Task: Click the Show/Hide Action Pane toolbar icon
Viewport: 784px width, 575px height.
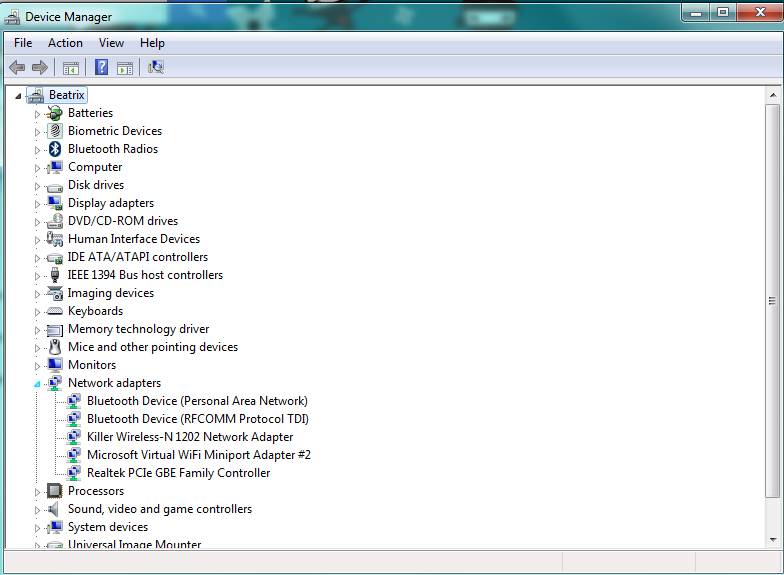Action: coord(124,68)
